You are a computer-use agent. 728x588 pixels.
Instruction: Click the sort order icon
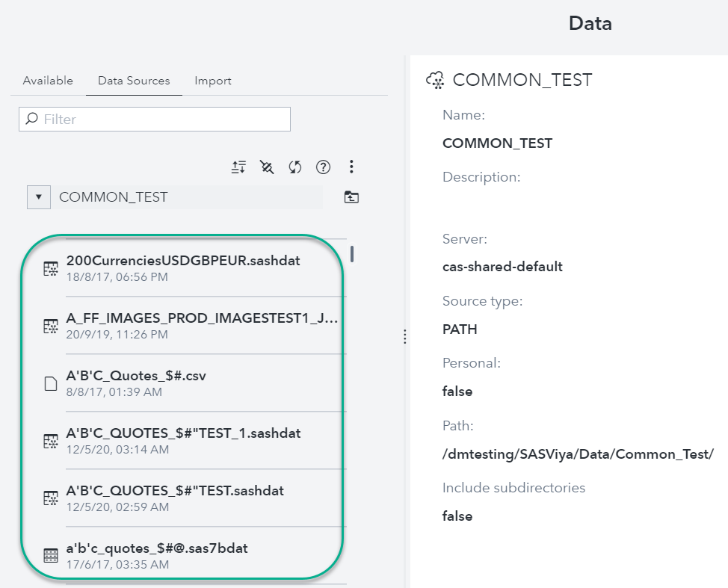238,167
